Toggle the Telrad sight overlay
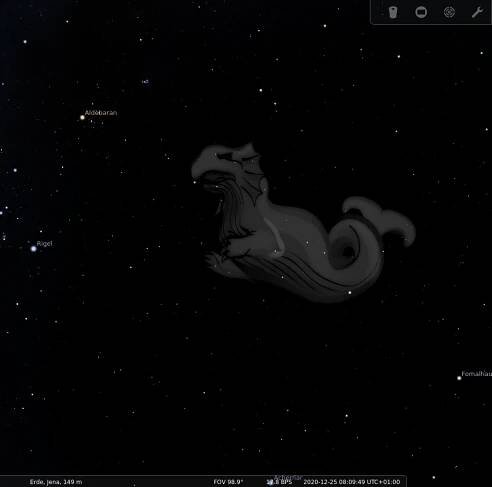Image resolution: width=492 pixels, height=487 pixels. pyautogui.click(x=449, y=12)
